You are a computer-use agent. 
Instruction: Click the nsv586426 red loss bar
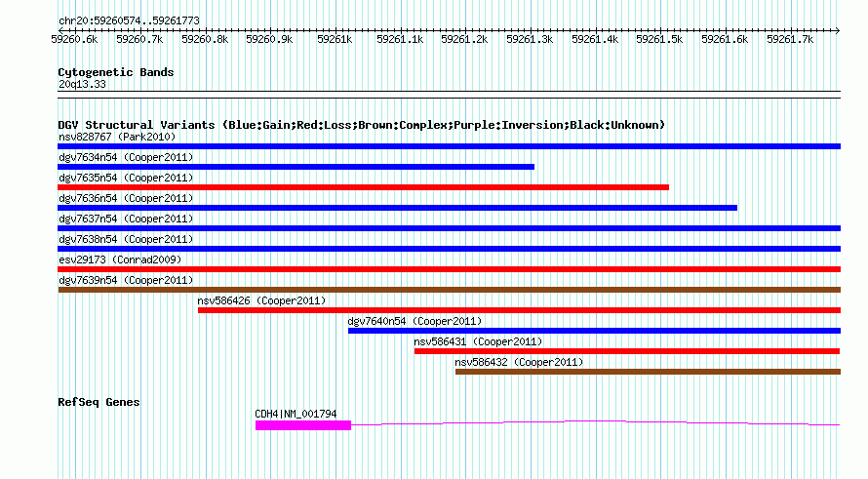tap(519, 310)
